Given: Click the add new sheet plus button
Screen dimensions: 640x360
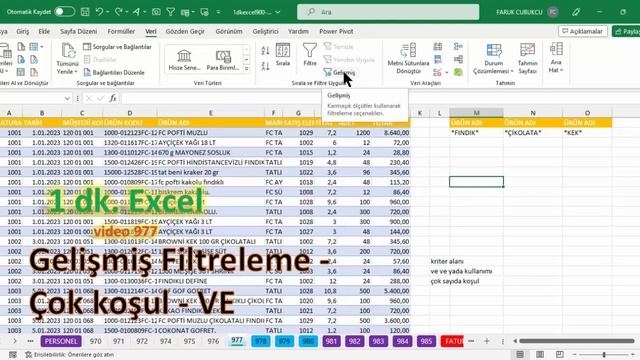Looking at the screenshot, I should (487, 341).
